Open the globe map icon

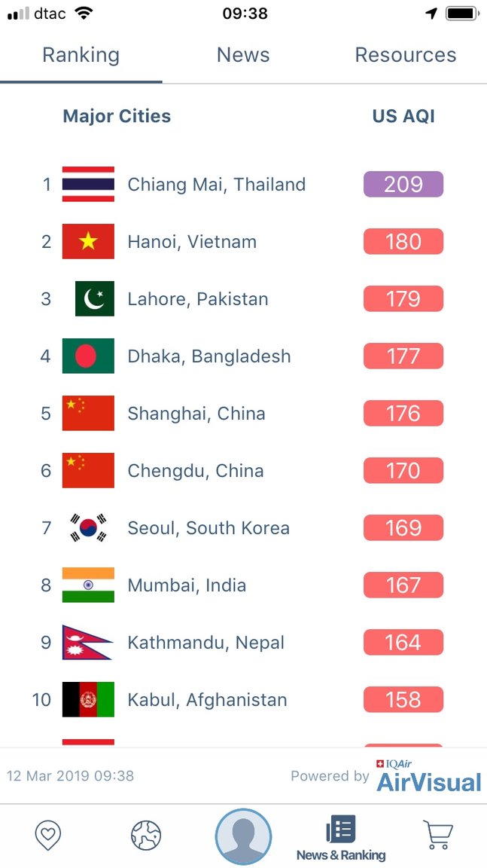pos(146,836)
